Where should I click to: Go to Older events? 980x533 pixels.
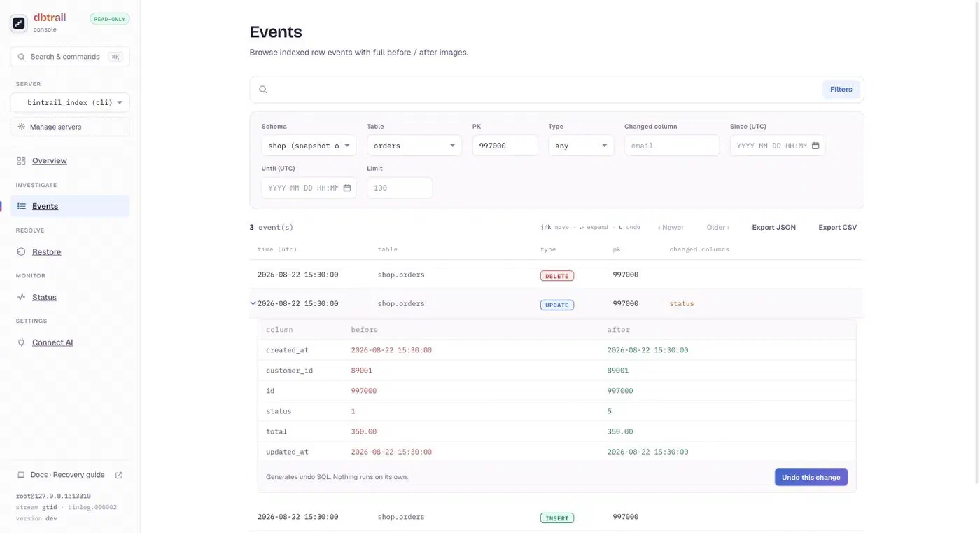718,228
